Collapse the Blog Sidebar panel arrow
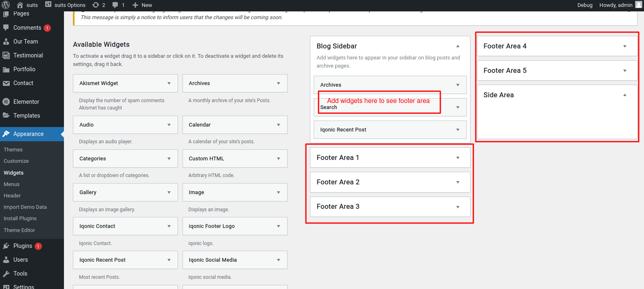The image size is (644, 289). pos(458,46)
